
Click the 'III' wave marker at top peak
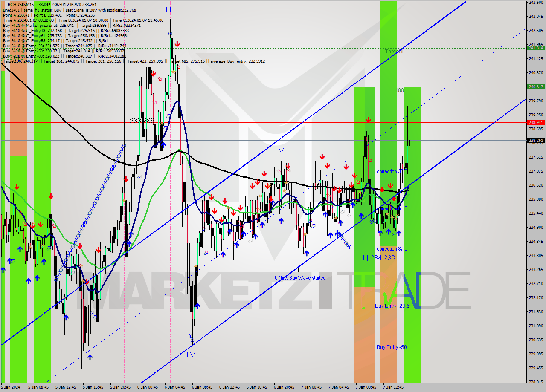point(170,9)
